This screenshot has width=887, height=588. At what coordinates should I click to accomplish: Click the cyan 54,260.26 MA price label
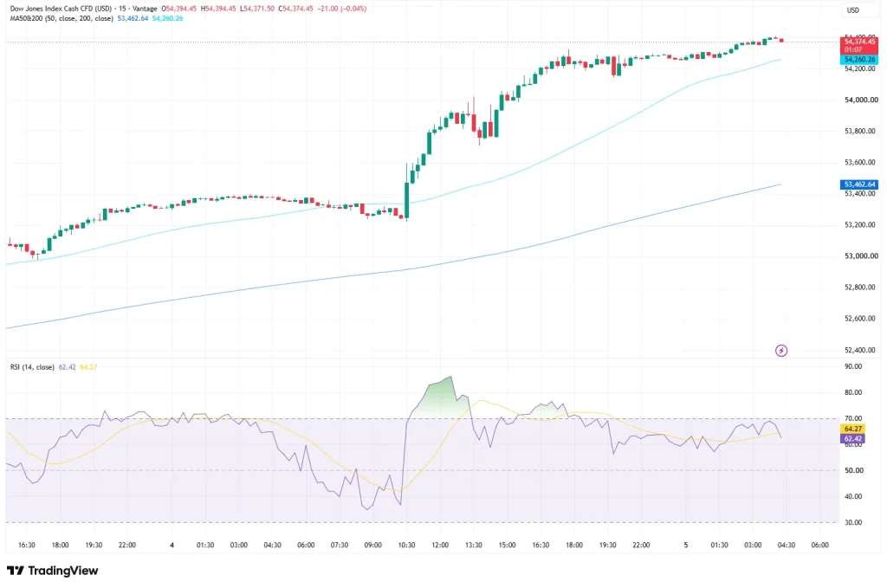point(859,60)
